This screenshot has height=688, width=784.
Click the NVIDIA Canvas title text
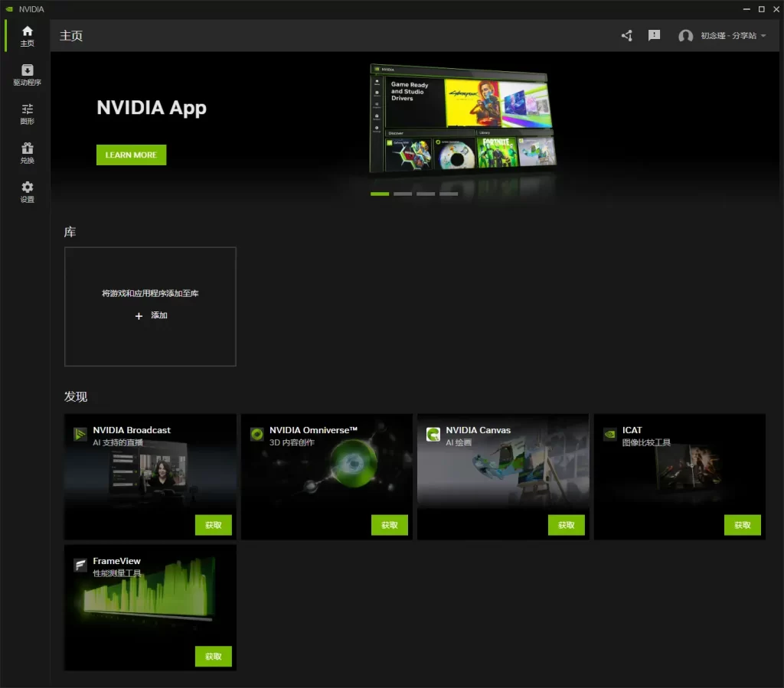[478, 430]
